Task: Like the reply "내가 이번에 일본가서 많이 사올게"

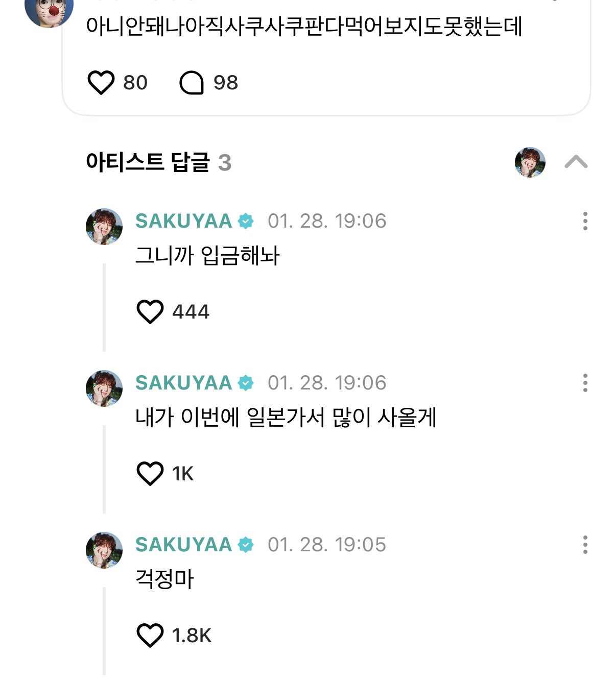Action: pos(150,473)
